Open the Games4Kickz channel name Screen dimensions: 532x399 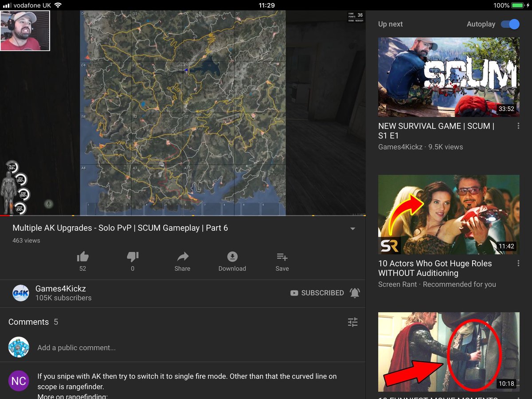click(60, 289)
